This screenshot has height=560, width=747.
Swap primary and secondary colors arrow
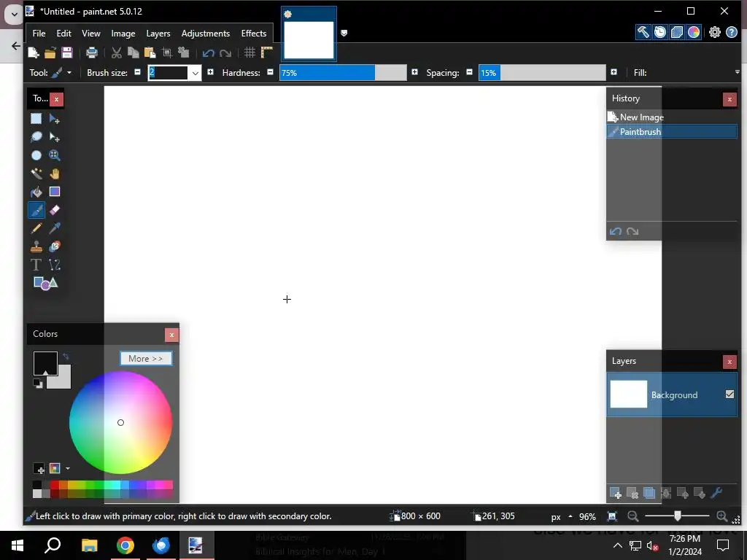click(66, 356)
